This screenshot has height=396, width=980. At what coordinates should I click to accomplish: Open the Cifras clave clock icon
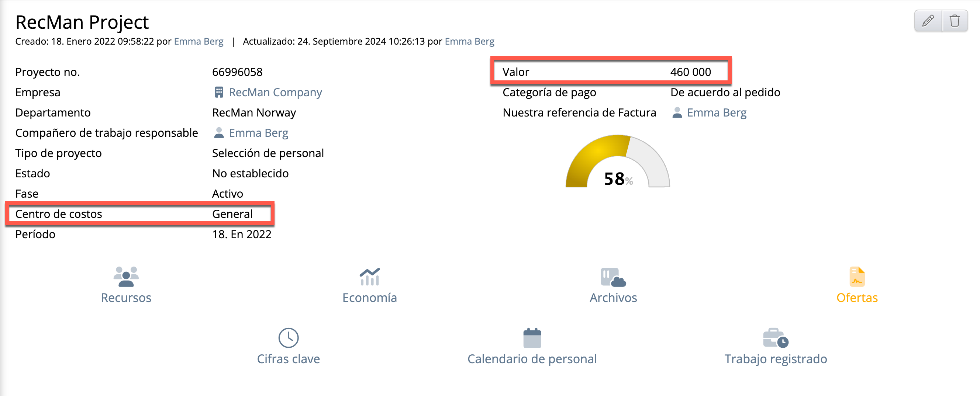[x=289, y=337]
